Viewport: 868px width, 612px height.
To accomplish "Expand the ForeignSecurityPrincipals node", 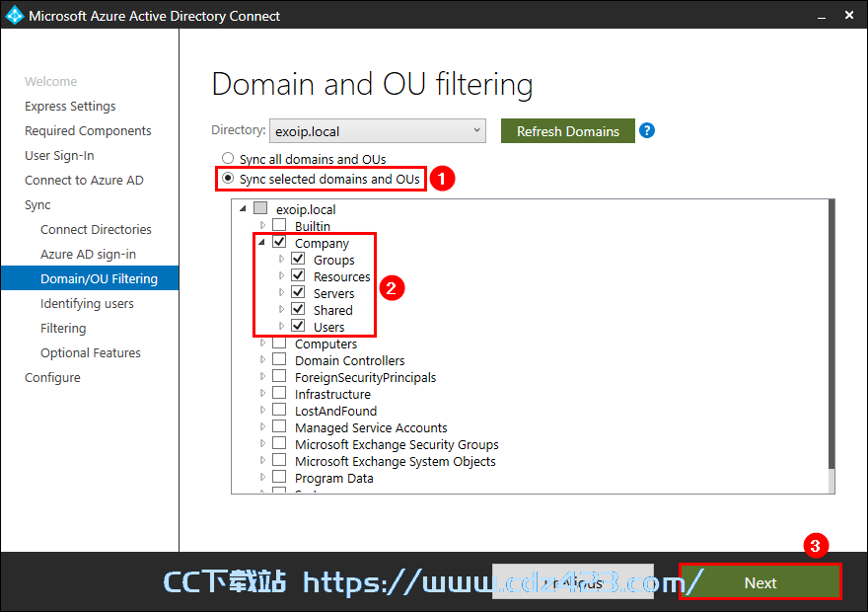I will point(262,376).
